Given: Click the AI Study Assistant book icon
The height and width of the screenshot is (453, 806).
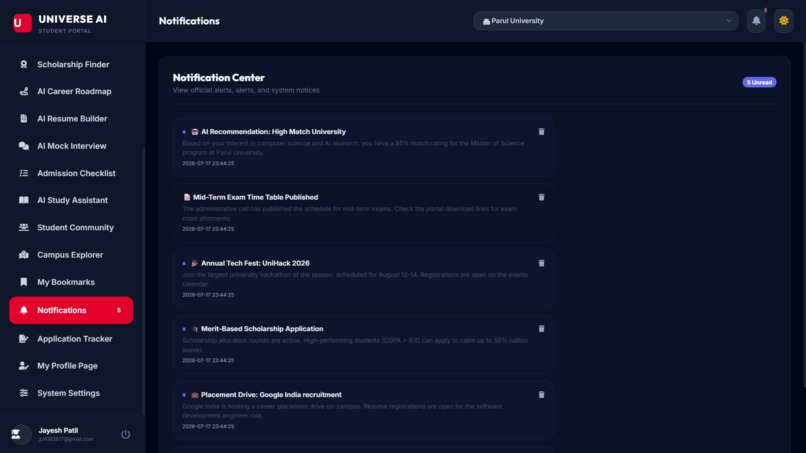Looking at the screenshot, I should [24, 200].
